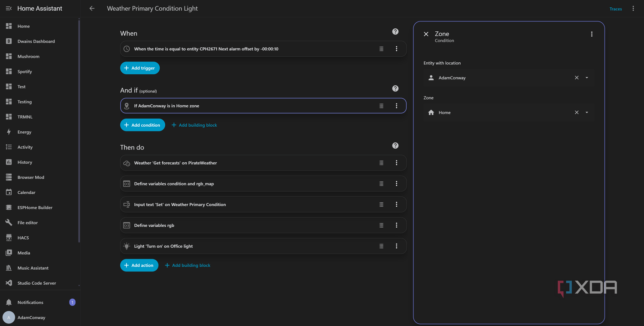Collapse the Home Assistant sidebar menu icon
The height and width of the screenshot is (326, 644).
point(9,9)
